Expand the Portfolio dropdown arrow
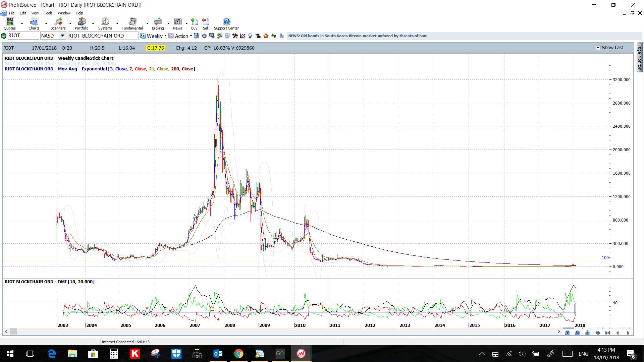The image size is (644, 362). (x=93, y=24)
